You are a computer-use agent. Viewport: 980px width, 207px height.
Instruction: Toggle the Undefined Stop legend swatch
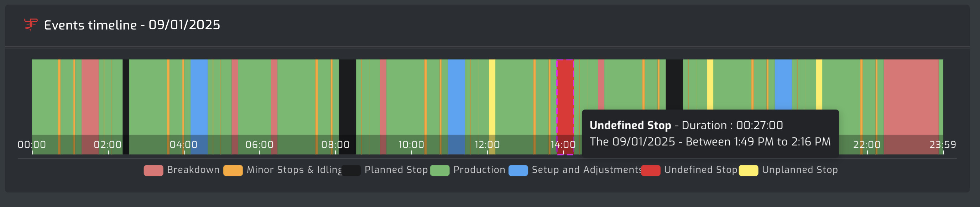tap(651, 170)
